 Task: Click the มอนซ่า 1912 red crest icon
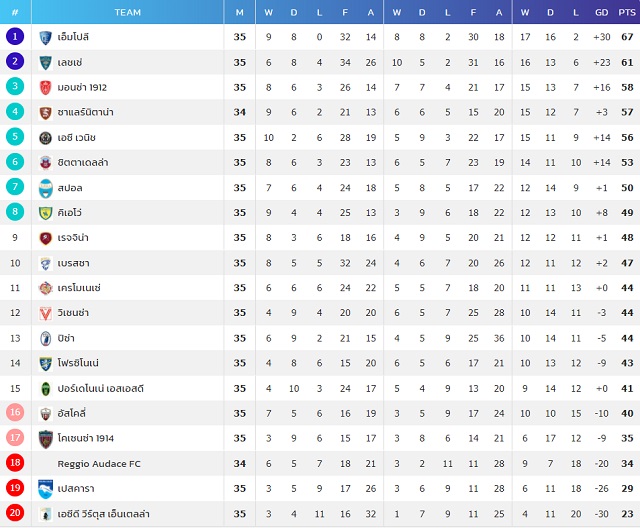pyautogui.click(x=45, y=88)
